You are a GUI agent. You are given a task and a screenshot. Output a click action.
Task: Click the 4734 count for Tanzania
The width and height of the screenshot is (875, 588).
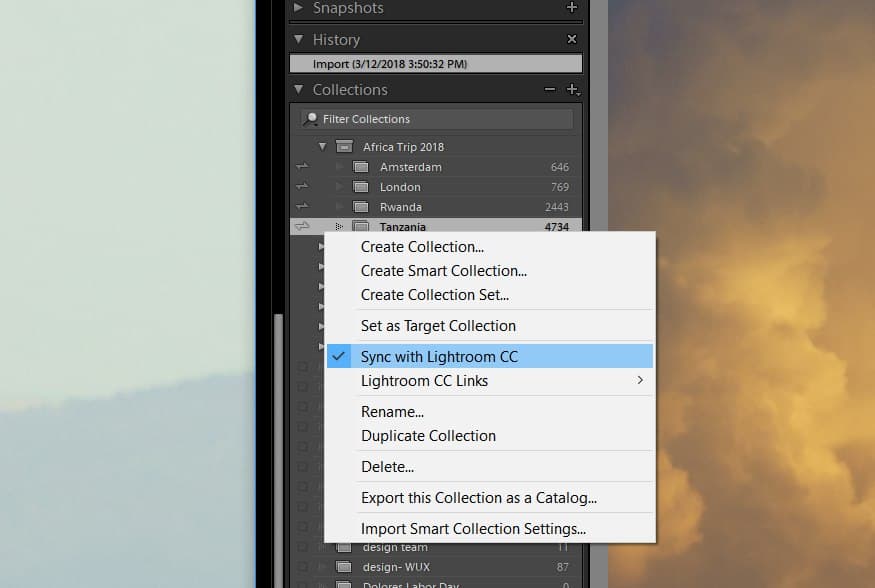pyautogui.click(x=556, y=226)
